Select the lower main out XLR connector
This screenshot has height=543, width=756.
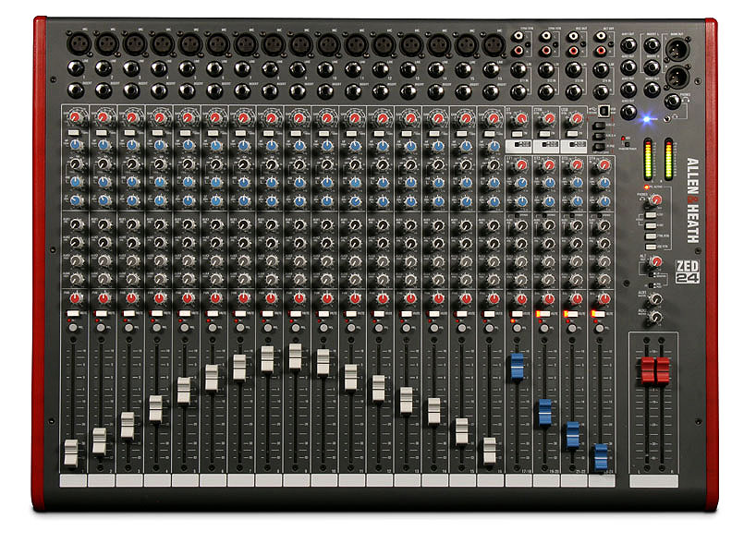click(x=677, y=76)
